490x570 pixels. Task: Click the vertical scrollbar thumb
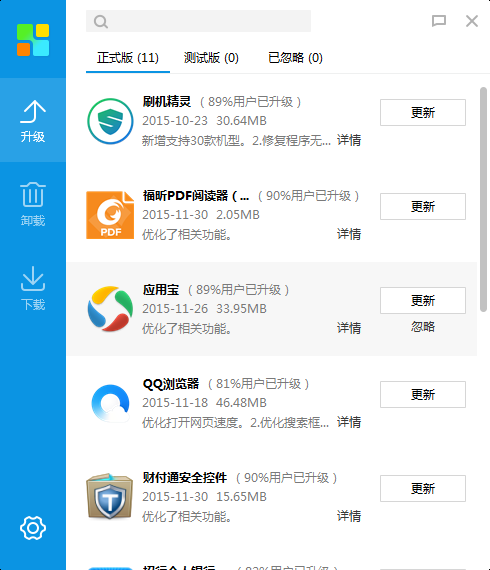483,199
